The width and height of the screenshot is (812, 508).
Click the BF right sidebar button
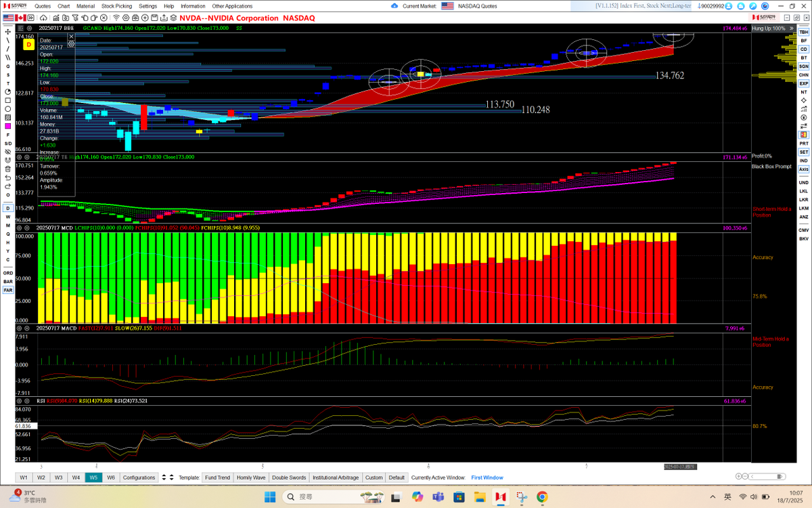(x=804, y=41)
